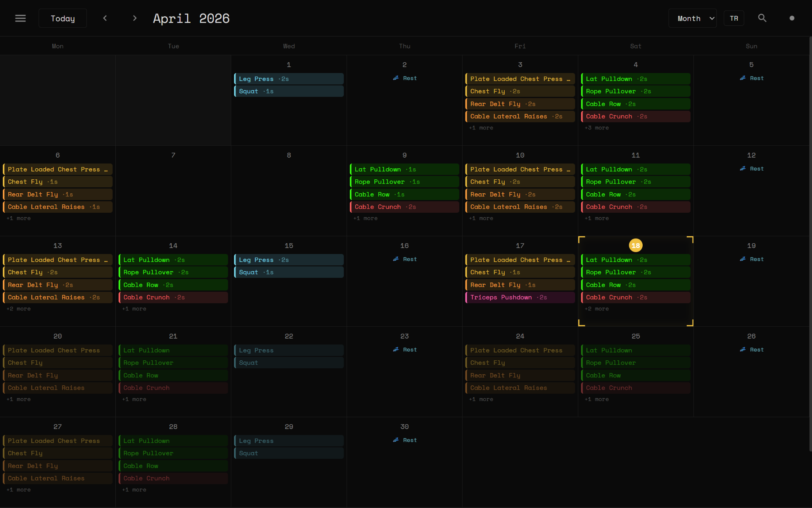The width and height of the screenshot is (812, 508).
Task: Open Chest Fly event on April 6
Action: [x=57, y=182]
